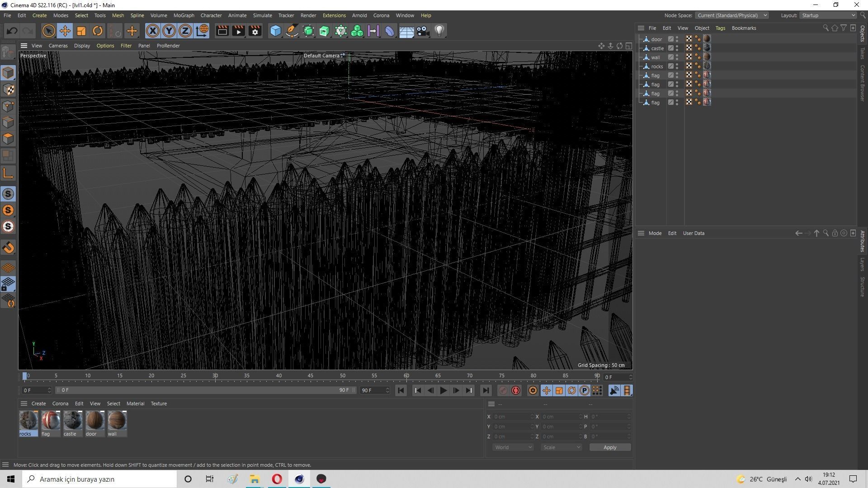Open Layout Startup dropdown
868x488 pixels.
pyautogui.click(x=828, y=15)
